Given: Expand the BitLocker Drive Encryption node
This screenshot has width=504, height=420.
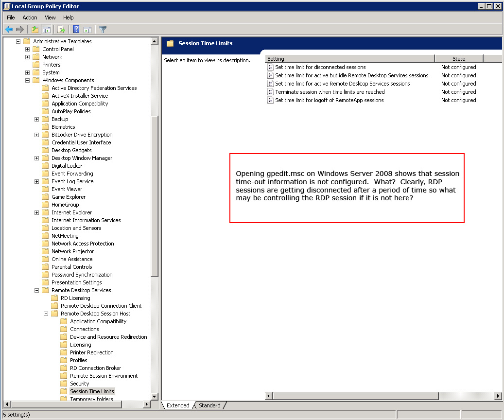Looking at the screenshot, I should click(x=36, y=135).
